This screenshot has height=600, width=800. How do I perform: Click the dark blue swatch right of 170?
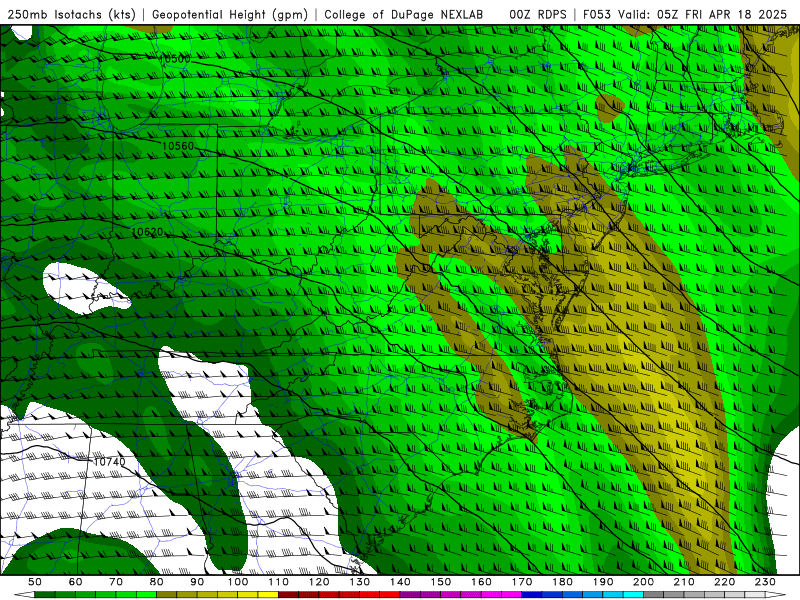(532, 595)
